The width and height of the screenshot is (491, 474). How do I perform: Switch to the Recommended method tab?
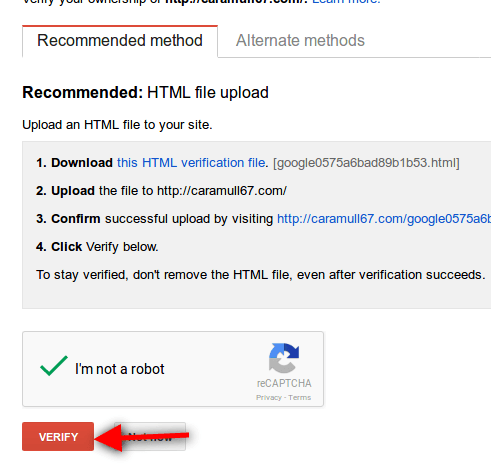point(120,41)
